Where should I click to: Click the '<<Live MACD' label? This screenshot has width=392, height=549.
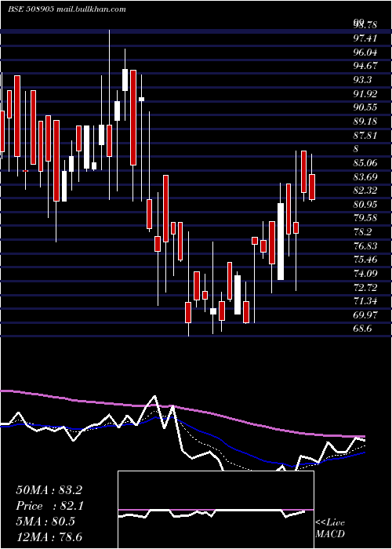point(330,528)
